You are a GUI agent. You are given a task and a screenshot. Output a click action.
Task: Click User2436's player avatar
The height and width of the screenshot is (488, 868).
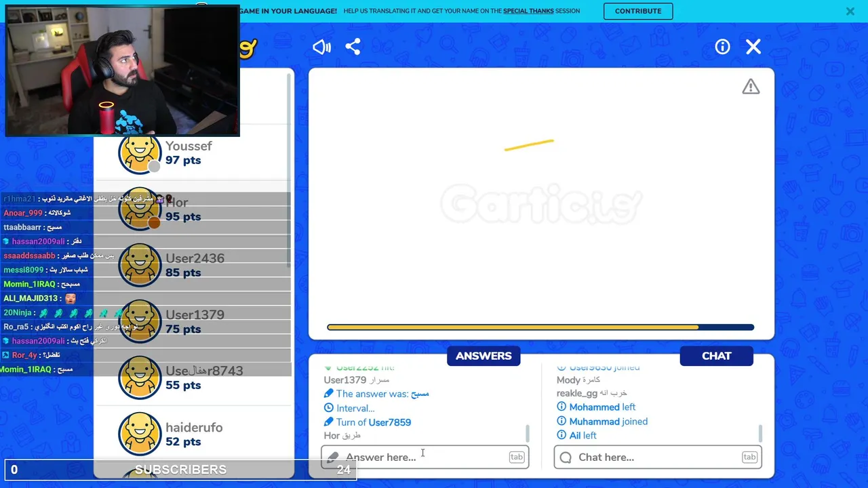tap(140, 266)
